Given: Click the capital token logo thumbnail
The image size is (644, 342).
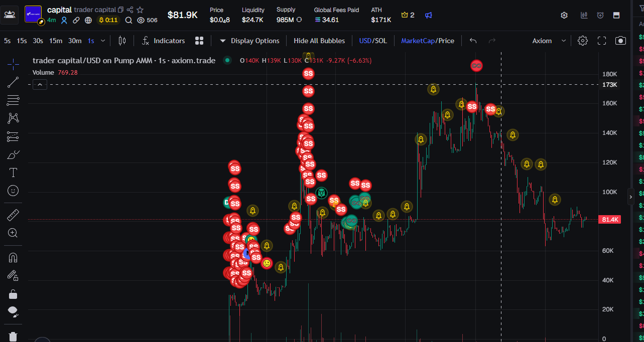Looking at the screenshot, I should click(x=33, y=14).
